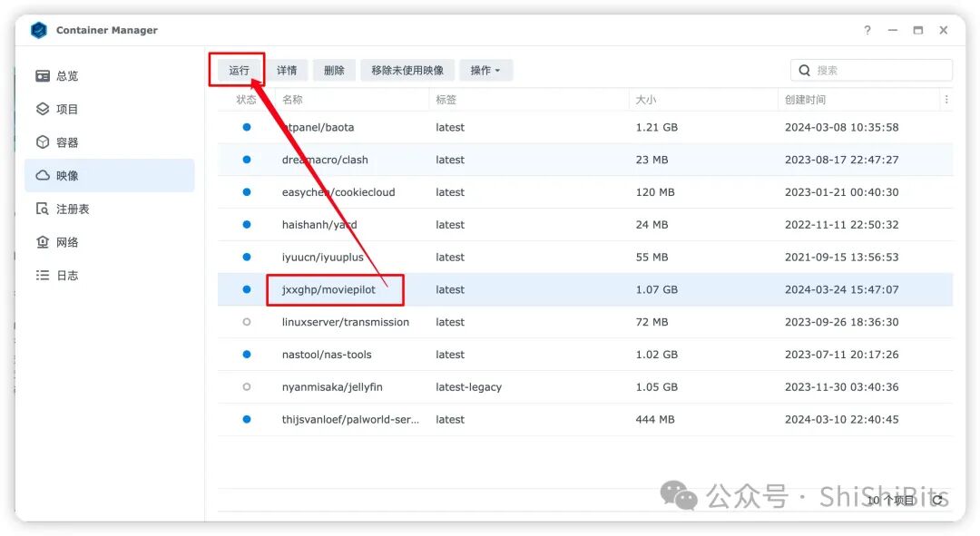The height and width of the screenshot is (536, 980).
Task: Maximize the Container Manager window
Action: click(918, 30)
